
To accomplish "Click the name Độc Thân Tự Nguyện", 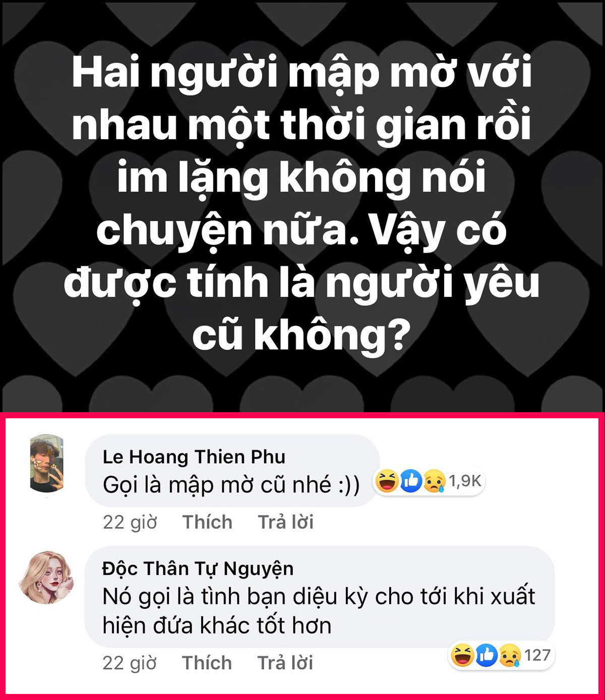I will [198, 569].
